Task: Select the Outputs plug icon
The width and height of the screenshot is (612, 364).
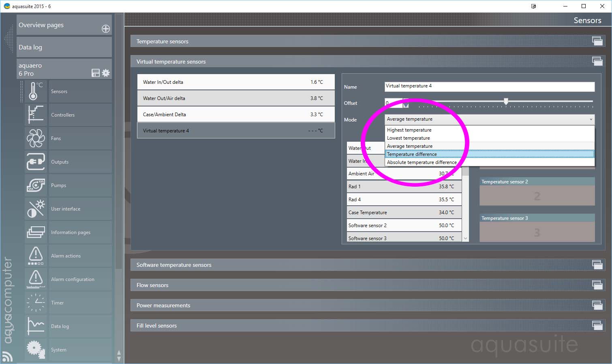Action: [x=35, y=162]
